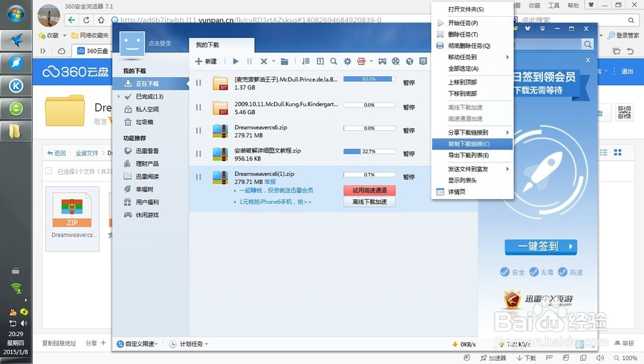This screenshot has height=364, width=644.
Task: Click the rightmost 荐 toolbar icon
Action: pyautogui.click(x=423, y=61)
